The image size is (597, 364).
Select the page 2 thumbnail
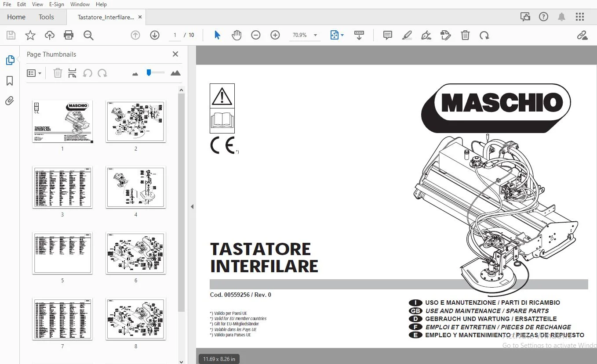coord(136,121)
